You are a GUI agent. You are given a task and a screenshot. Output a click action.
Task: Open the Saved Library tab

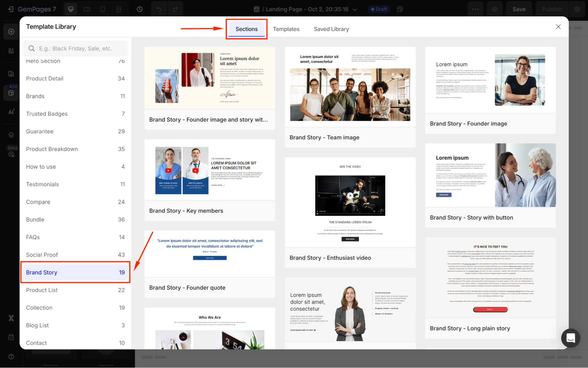tap(331, 29)
